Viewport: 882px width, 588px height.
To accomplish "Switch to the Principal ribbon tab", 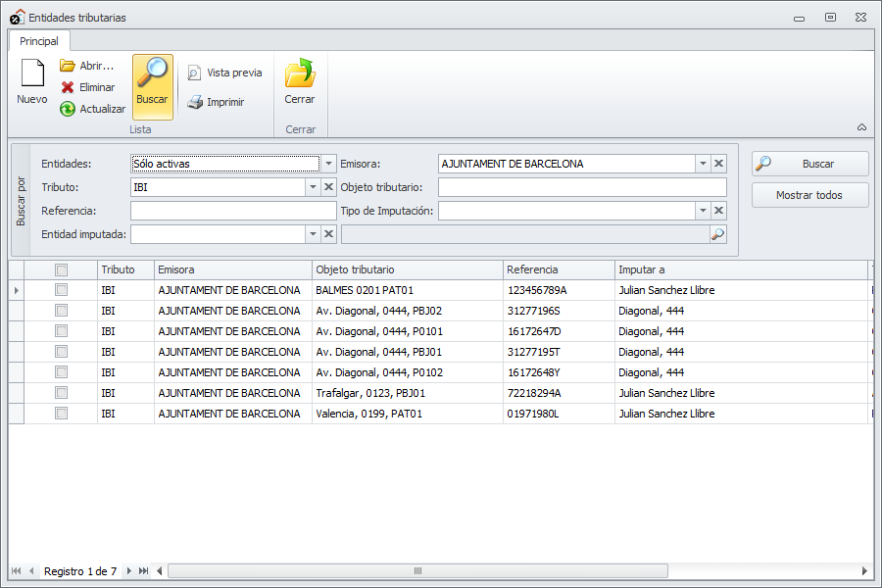I will coord(39,41).
